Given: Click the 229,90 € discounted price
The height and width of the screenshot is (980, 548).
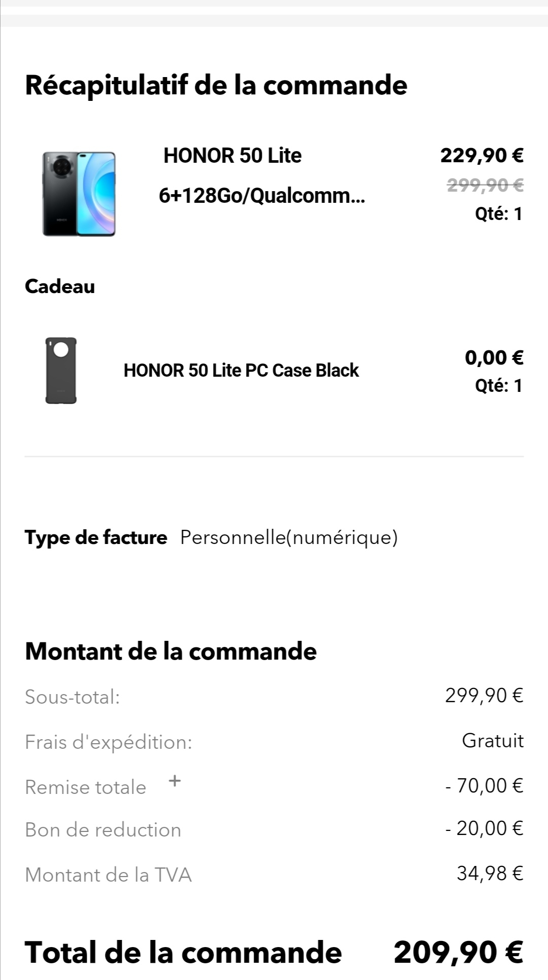Looking at the screenshot, I should (482, 155).
